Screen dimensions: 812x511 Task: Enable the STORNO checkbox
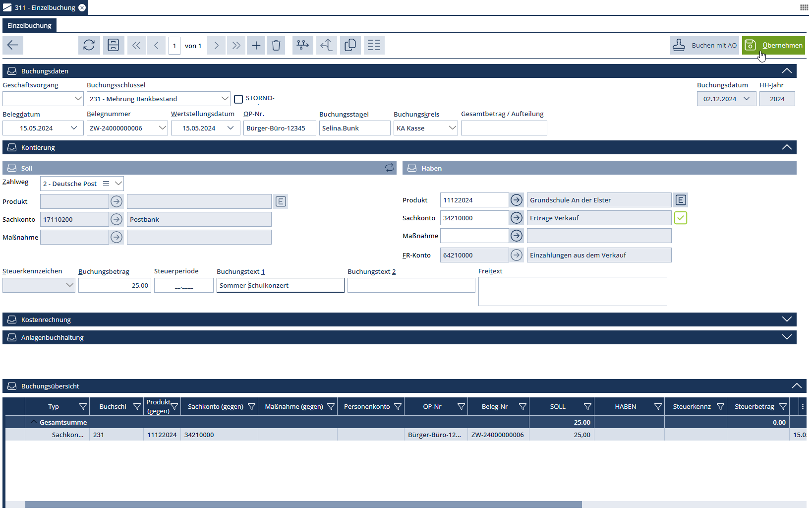click(238, 99)
